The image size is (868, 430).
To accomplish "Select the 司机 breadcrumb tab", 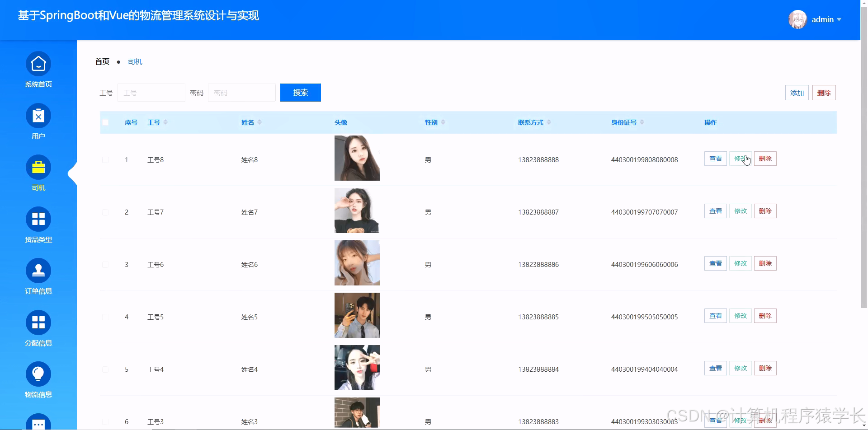I will (x=134, y=61).
